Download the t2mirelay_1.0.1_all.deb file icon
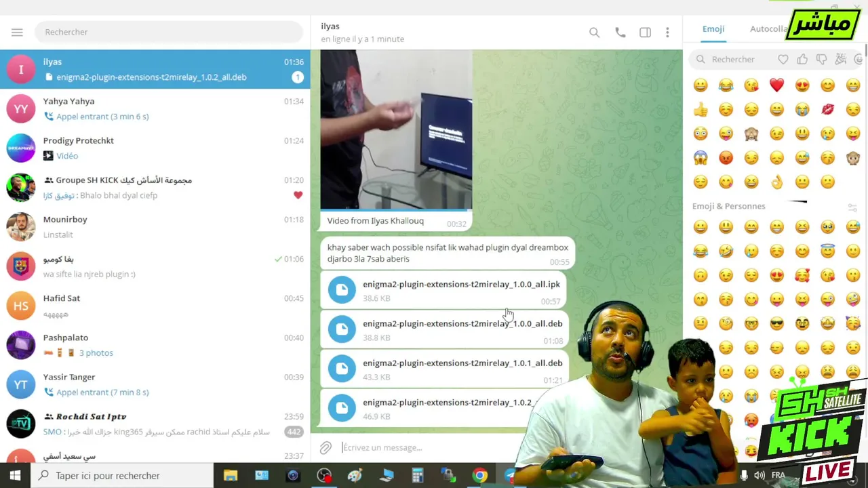This screenshot has width=868, height=488. point(342,369)
